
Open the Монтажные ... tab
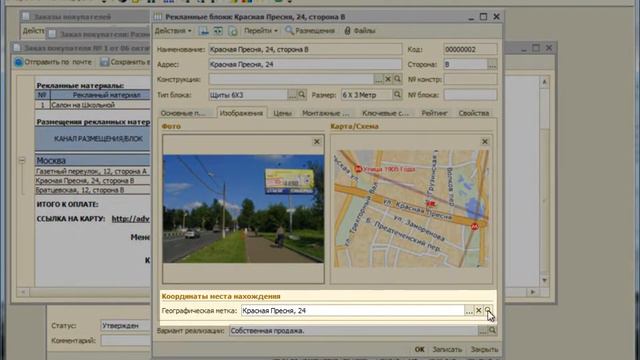pos(326,113)
